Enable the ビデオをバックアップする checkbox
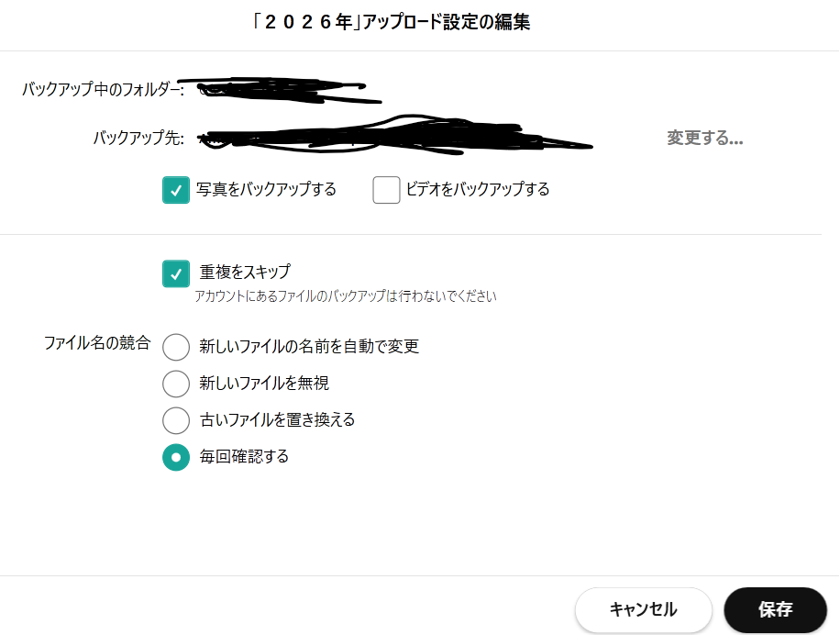The width and height of the screenshot is (840, 635). click(386, 190)
